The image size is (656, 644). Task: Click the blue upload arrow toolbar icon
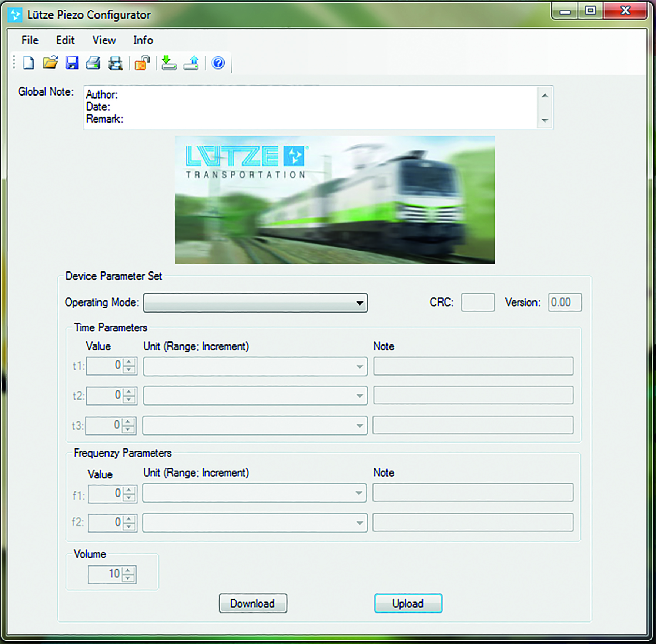point(191,63)
